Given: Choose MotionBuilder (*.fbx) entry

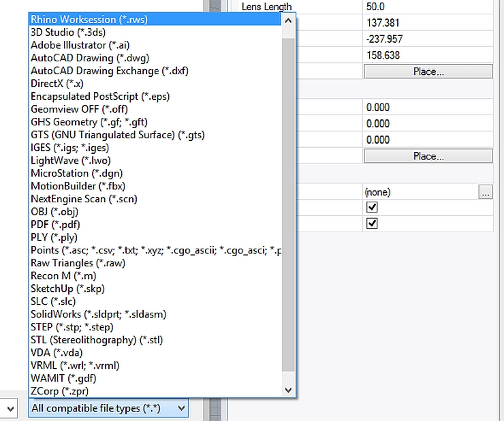Looking at the screenshot, I should [x=155, y=186].
